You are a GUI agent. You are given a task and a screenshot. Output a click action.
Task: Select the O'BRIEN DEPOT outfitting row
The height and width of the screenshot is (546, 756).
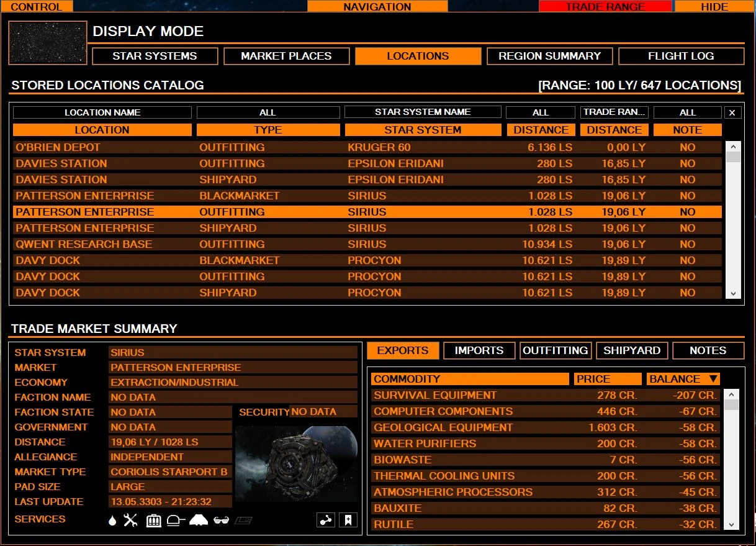(367, 147)
